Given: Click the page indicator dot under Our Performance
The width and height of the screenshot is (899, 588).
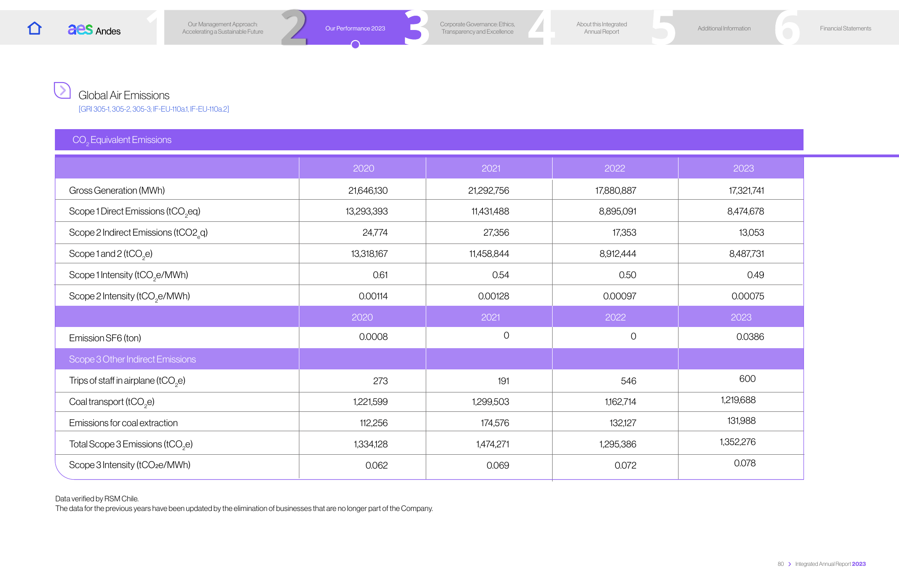Looking at the screenshot, I should click(x=355, y=45).
